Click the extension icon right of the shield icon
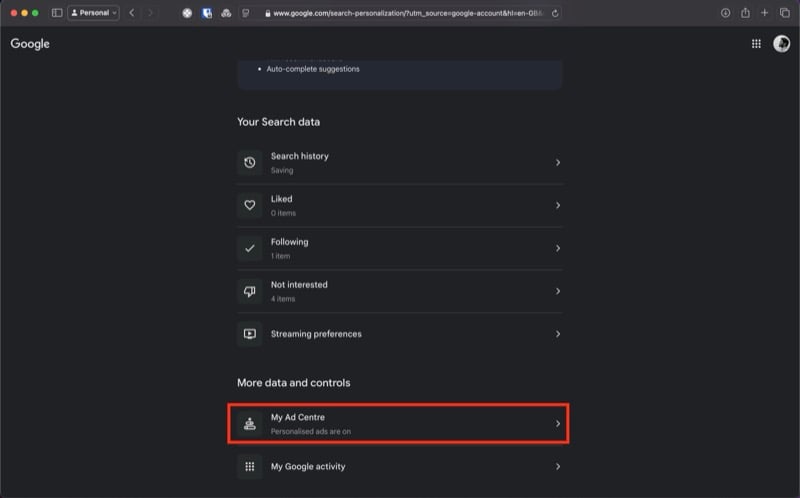The height and width of the screenshot is (498, 800). (226, 13)
